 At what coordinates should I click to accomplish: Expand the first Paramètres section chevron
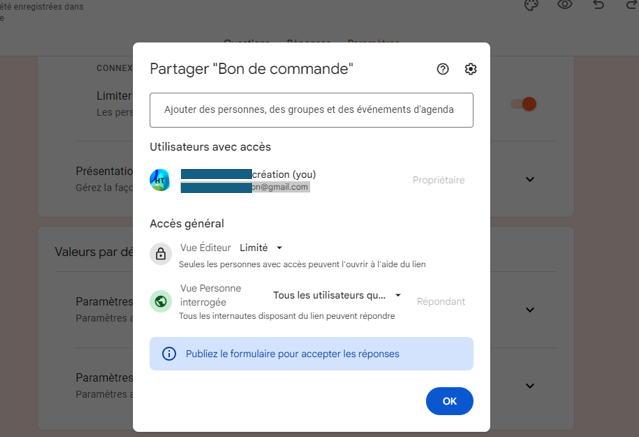530,308
